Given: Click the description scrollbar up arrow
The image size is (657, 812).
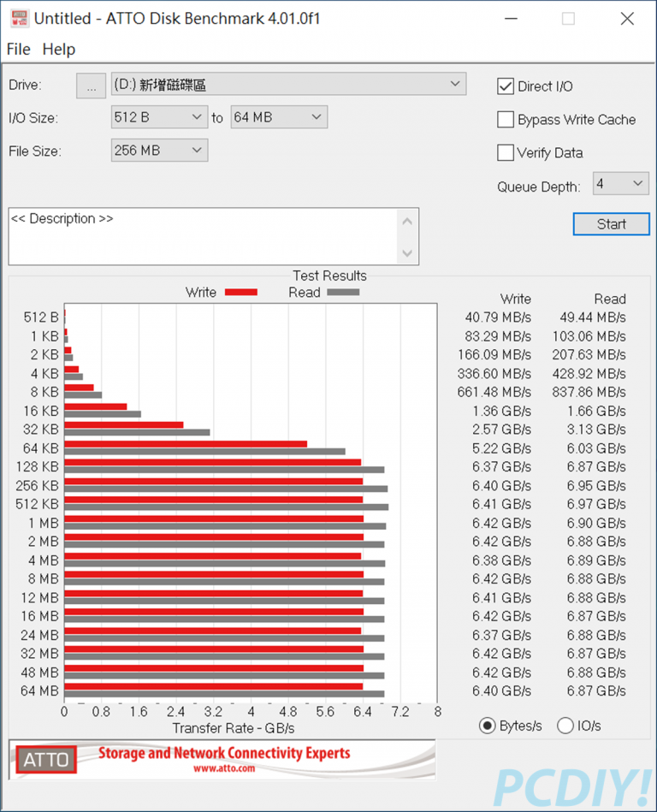Looking at the screenshot, I should click(407, 222).
